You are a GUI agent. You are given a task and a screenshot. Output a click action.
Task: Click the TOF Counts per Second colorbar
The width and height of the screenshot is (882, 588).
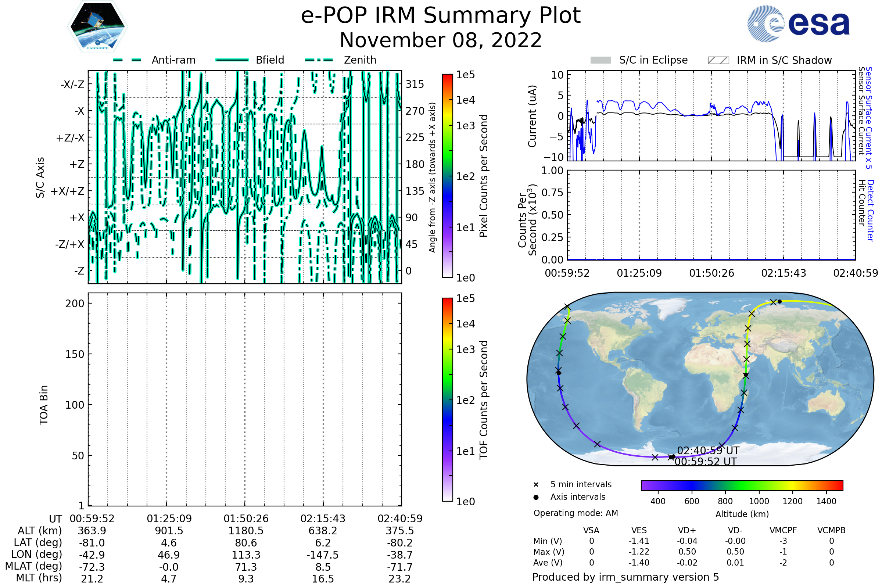point(447,399)
